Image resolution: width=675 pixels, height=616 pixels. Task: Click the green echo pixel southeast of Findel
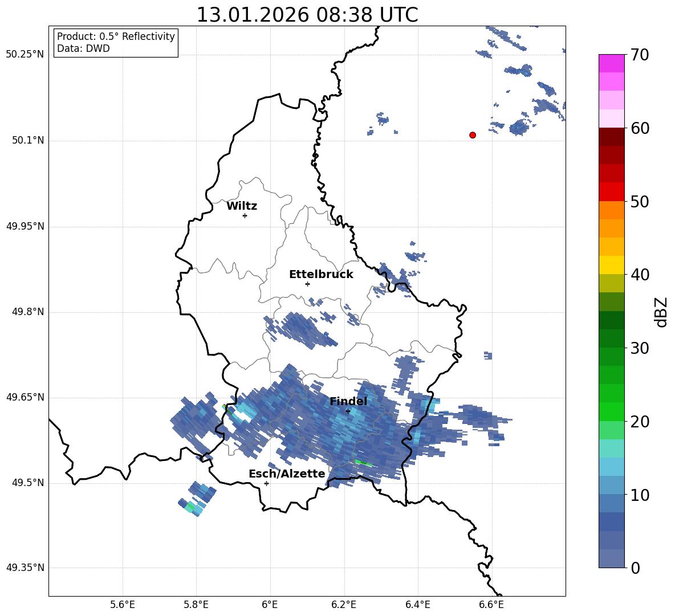(x=363, y=463)
